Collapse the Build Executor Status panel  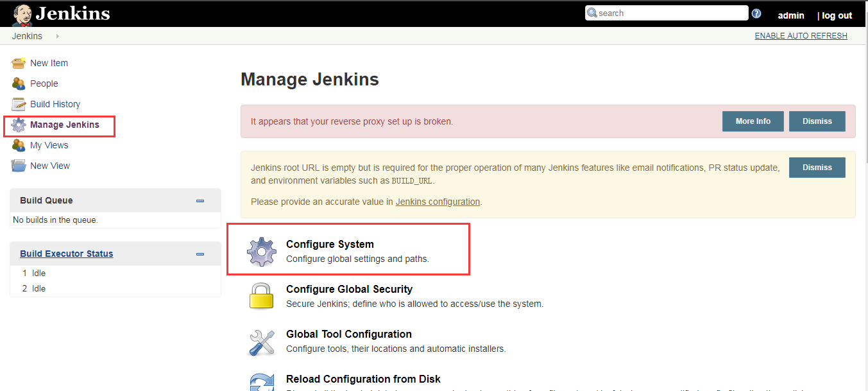click(200, 254)
